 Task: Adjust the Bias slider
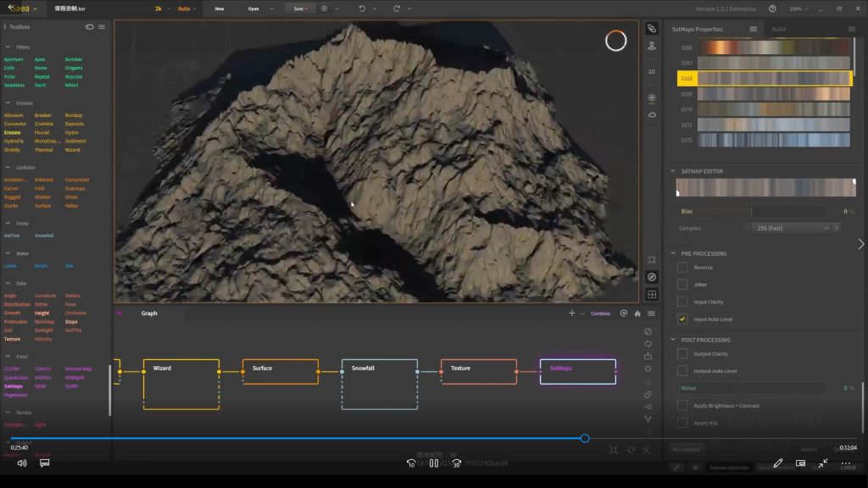tap(752, 211)
